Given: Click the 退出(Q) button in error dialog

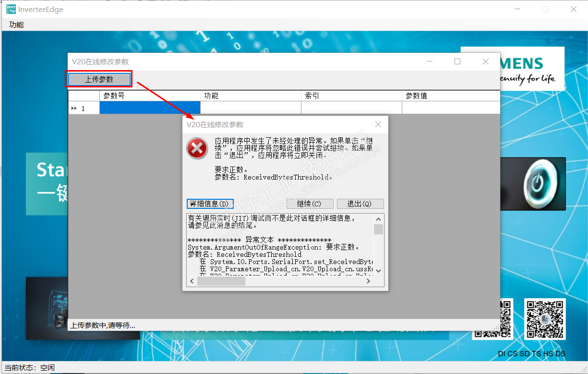Looking at the screenshot, I should [x=360, y=204].
